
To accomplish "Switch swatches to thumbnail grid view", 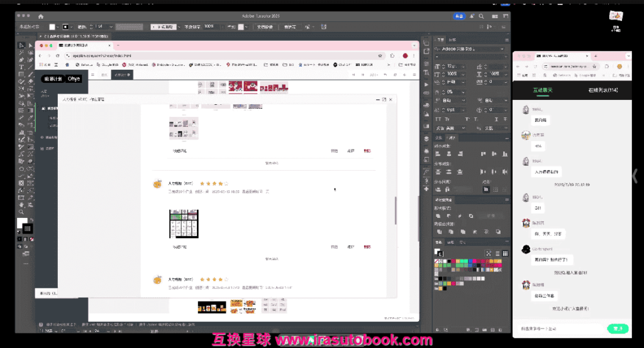I will point(505,254).
